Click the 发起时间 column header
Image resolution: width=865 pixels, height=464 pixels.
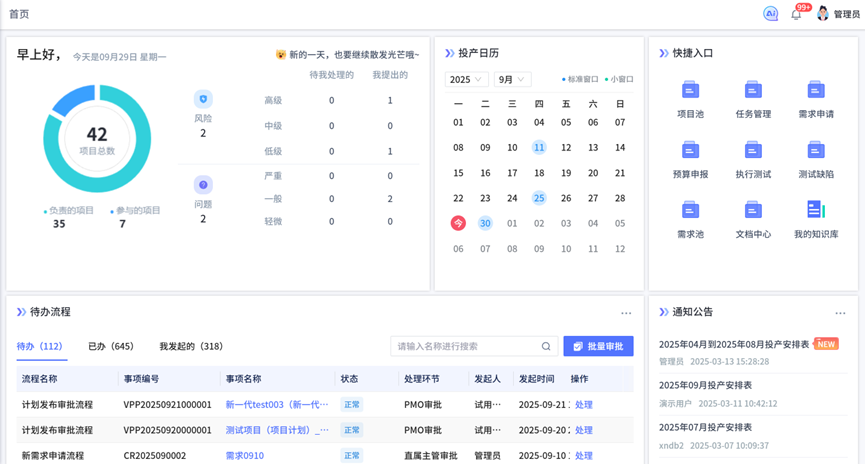pyautogui.click(x=536, y=379)
